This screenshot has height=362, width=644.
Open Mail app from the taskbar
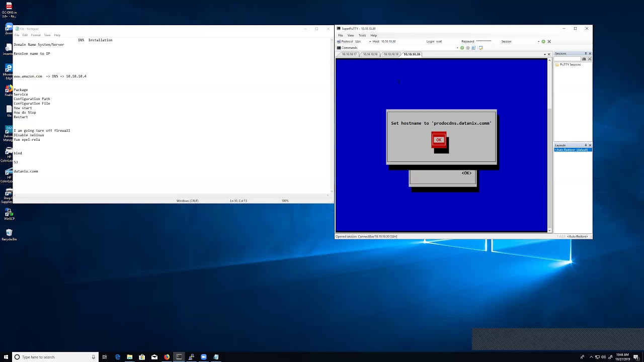[154, 357]
